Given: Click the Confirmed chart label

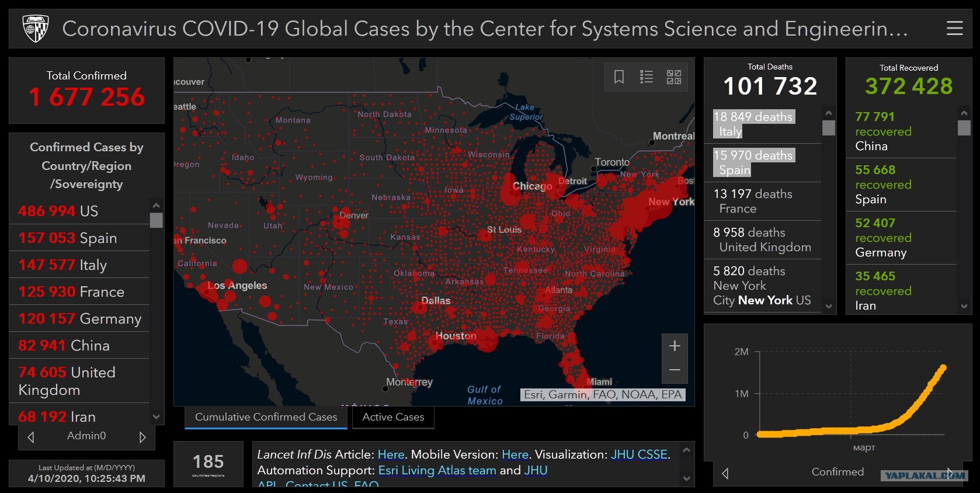Looking at the screenshot, I should (837, 472).
